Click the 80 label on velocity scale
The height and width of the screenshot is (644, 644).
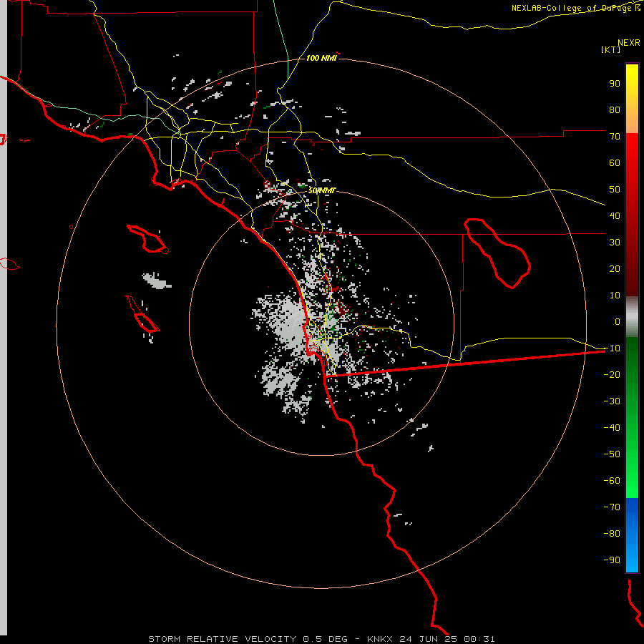(615, 110)
